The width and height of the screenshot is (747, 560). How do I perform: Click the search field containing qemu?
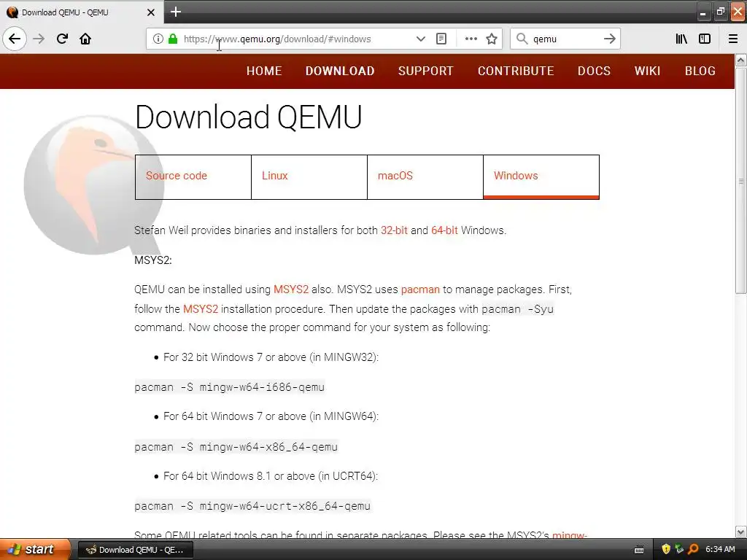pos(565,39)
